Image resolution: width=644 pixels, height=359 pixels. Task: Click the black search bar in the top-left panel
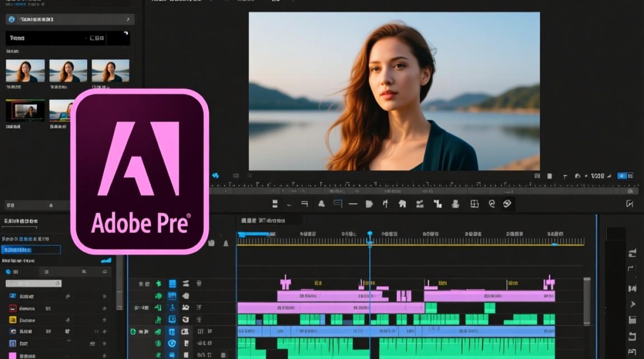coord(68,38)
